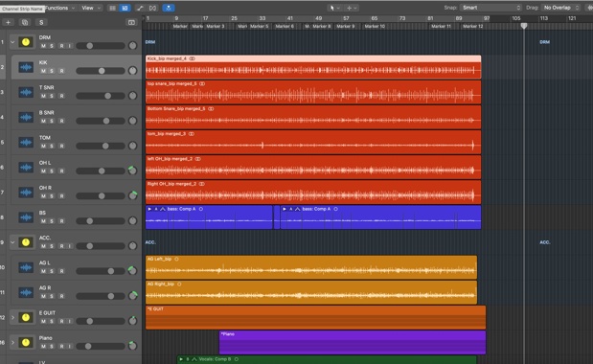
Task: Collapse the ACC. track stack chevron
Action: [12, 242]
